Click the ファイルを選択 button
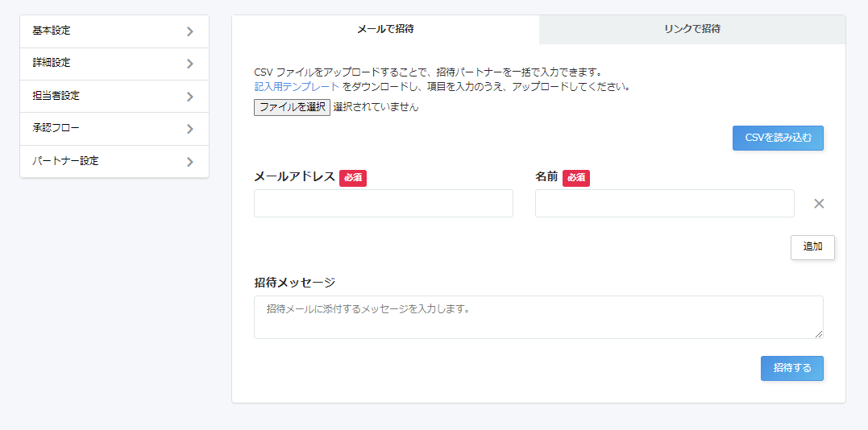 292,107
